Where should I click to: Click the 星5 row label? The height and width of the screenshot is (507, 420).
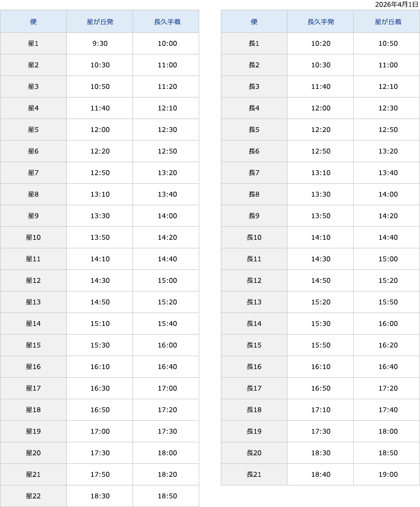pyautogui.click(x=33, y=130)
